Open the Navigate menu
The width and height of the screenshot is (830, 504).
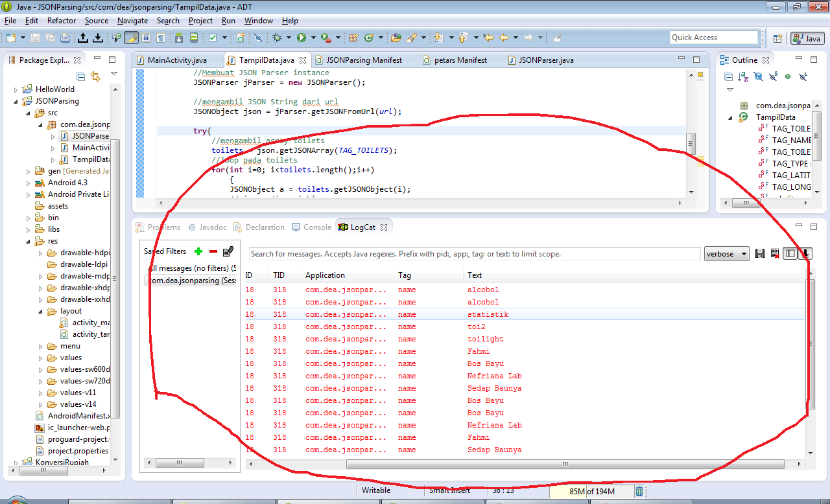[132, 21]
